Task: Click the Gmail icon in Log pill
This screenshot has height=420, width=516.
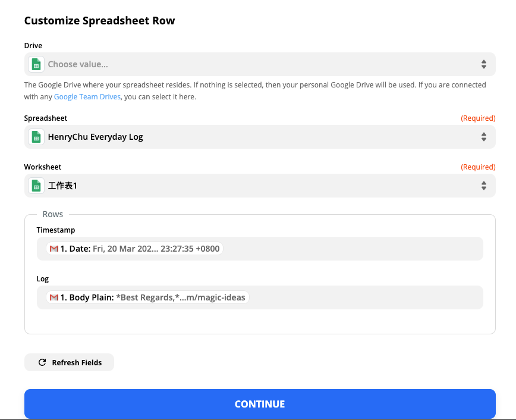Action: click(54, 297)
